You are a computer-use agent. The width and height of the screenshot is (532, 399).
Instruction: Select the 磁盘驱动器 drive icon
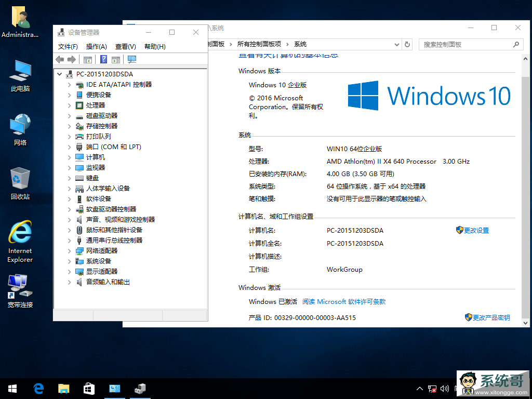point(79,116)
